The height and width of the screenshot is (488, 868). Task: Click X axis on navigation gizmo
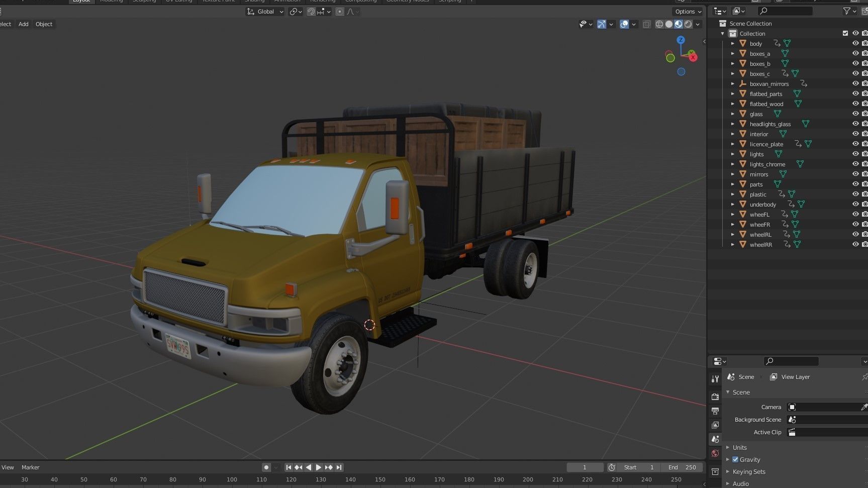(693, 57)
